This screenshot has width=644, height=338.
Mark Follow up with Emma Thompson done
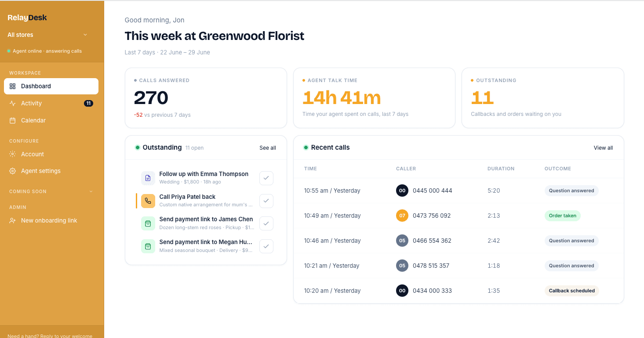(266, 178)
